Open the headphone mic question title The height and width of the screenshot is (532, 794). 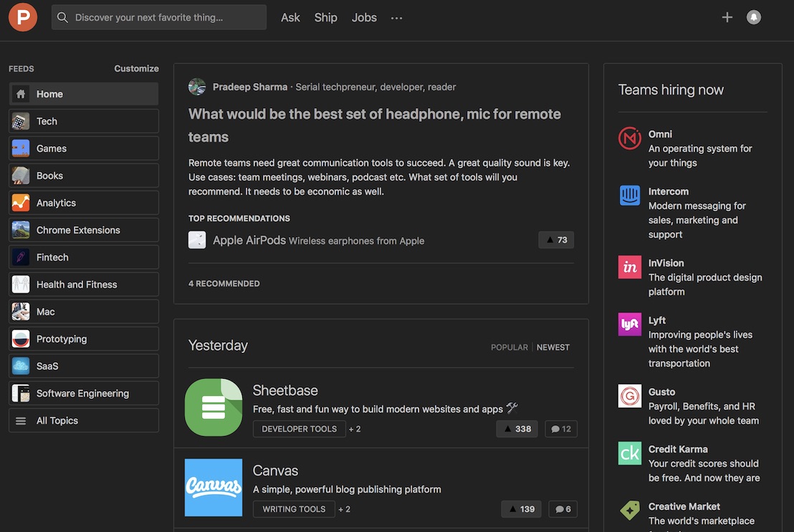(x=374, y=125)
